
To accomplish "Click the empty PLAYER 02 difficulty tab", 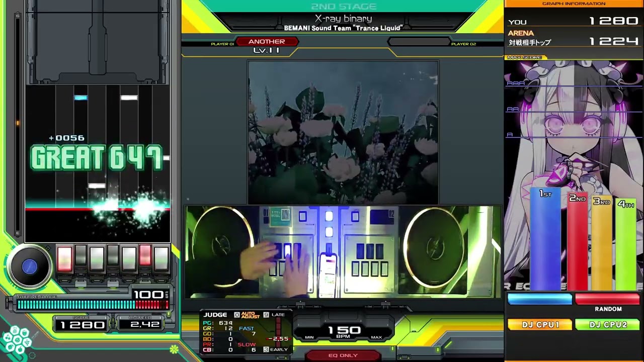I will click(x=419, y=42).
